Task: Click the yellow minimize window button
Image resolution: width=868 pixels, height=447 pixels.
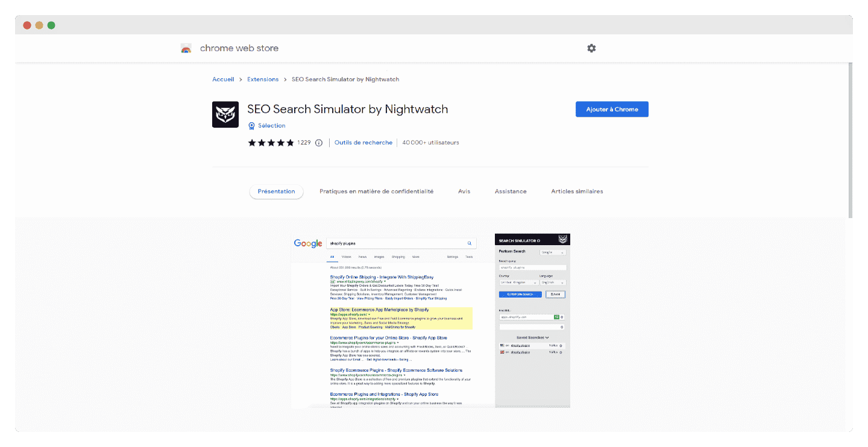Action: pyautogui.click(x=39, y=25)
